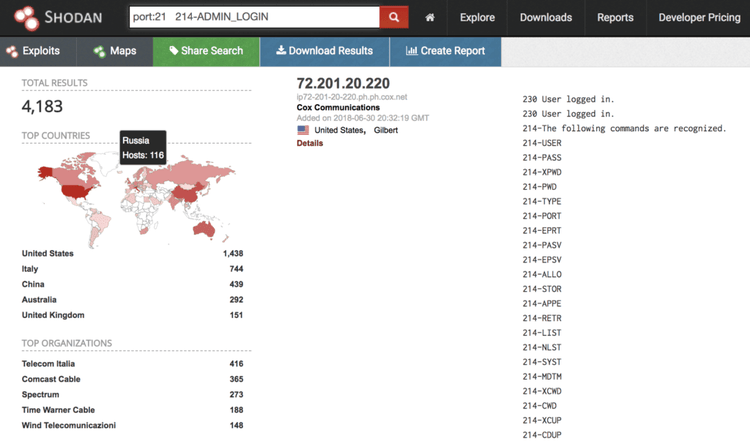Click the United States flag icon

point(303,130)
